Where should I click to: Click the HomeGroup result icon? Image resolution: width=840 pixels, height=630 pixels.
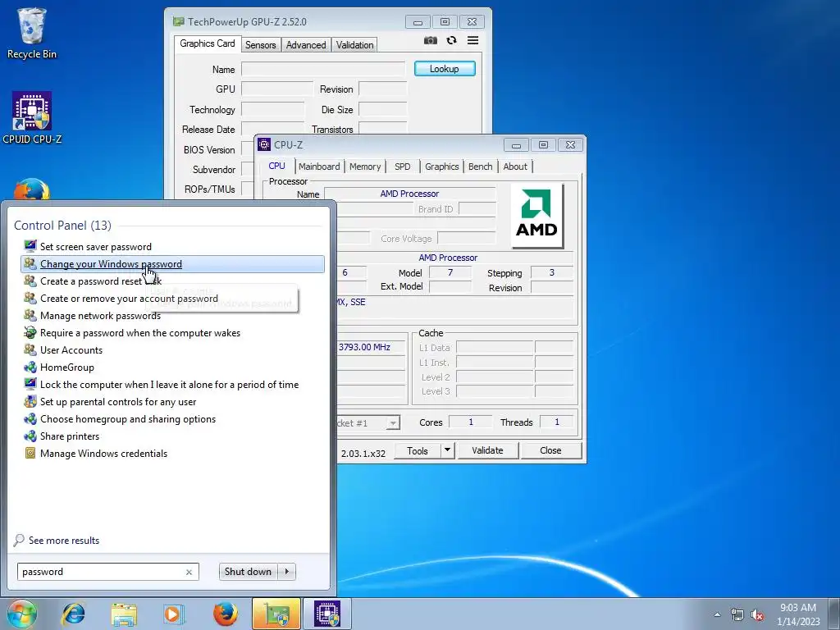30,367
